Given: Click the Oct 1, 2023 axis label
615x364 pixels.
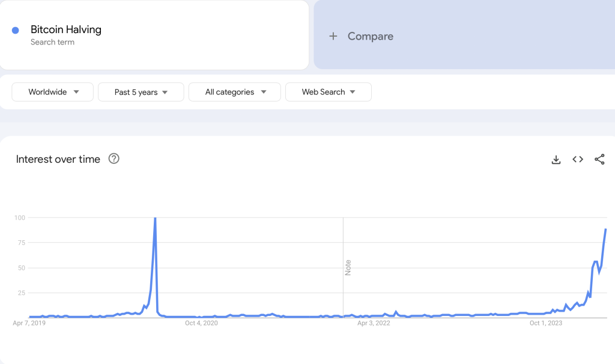Looking at the screenshot, I should pyautogui.click(x=546, y=323).
